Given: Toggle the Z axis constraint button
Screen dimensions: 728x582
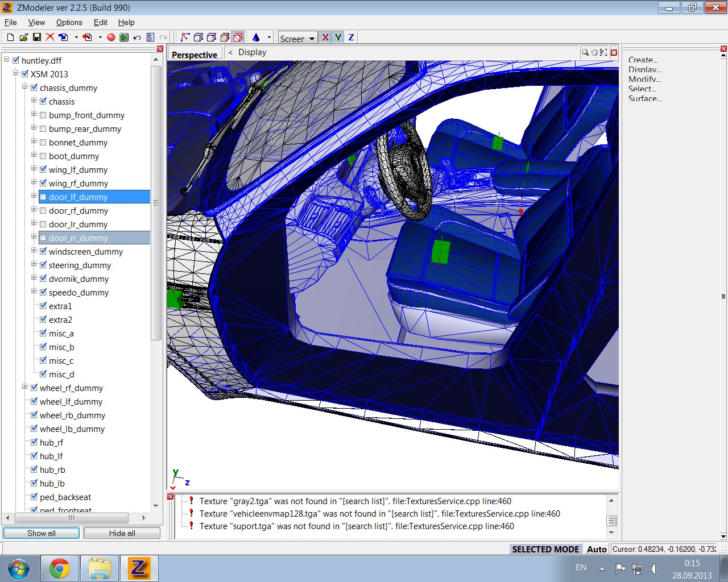Looking at the screenshot, I should click(x=351, y=38).
